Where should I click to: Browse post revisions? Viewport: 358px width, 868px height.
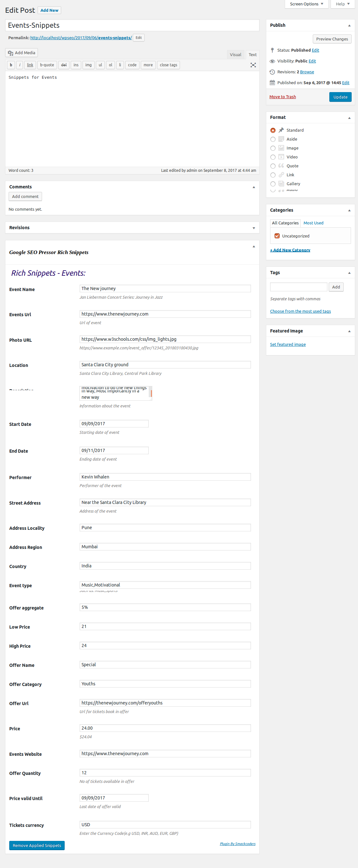307,72
